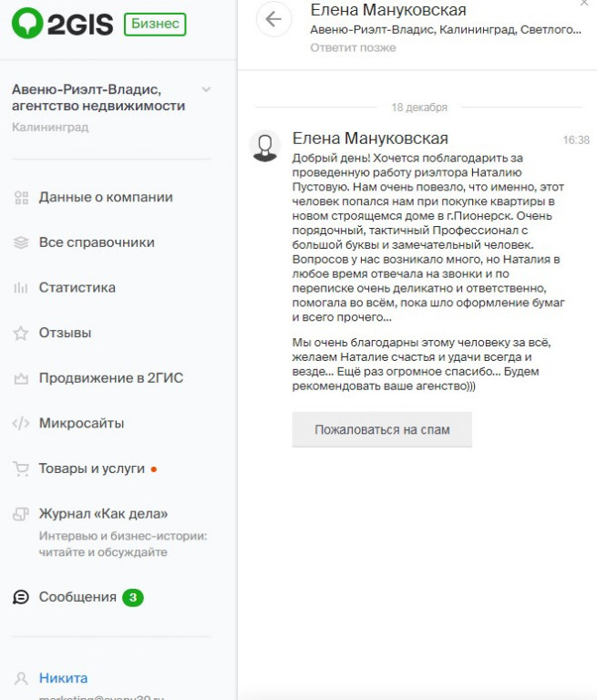Click paragraph starting Мы очень благодарны
Viewport: 597px width, 700px height.
(421, 365)
